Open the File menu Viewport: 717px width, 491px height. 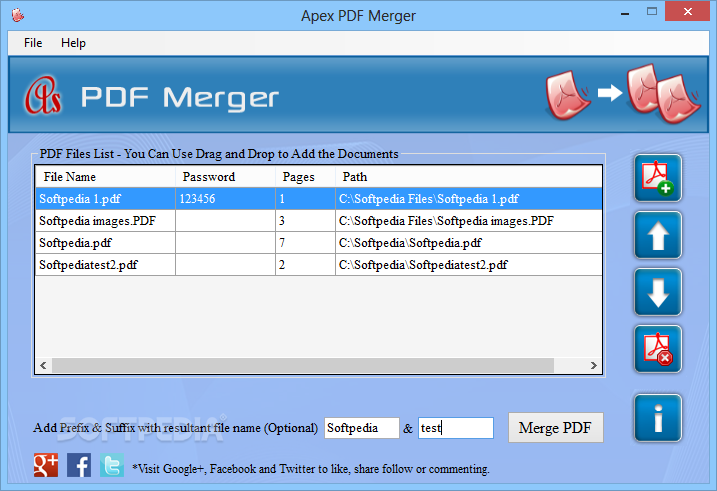(x=33, y=43)
